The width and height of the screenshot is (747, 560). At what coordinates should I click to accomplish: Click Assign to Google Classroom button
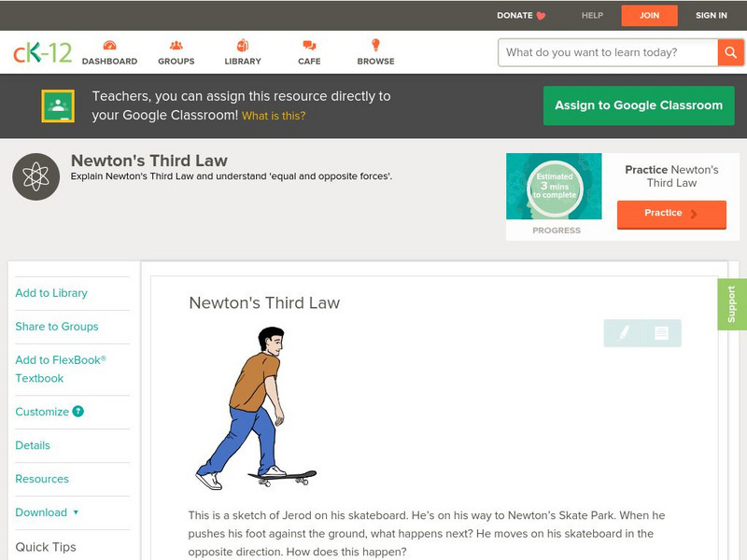point(639,105)
